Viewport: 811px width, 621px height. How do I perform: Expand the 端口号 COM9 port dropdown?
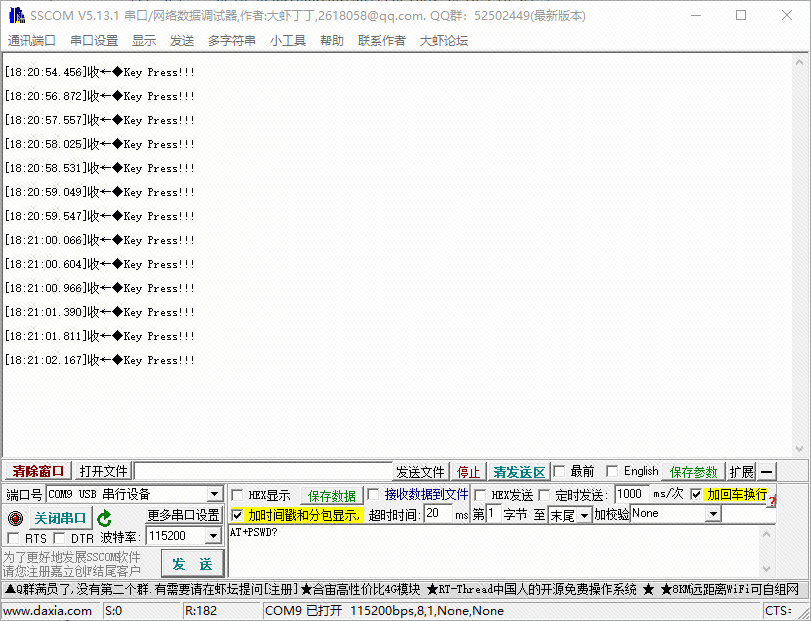(x=214, y=494)
